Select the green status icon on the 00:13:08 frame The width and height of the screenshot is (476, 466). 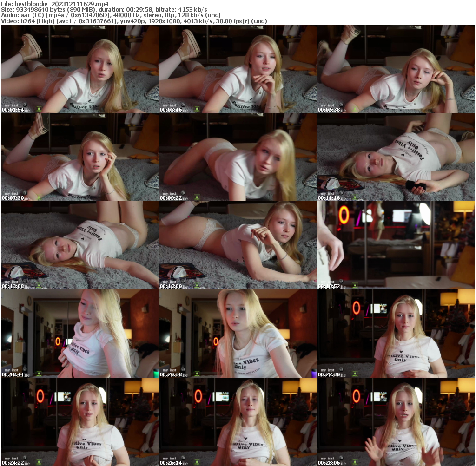click(39, 285)
